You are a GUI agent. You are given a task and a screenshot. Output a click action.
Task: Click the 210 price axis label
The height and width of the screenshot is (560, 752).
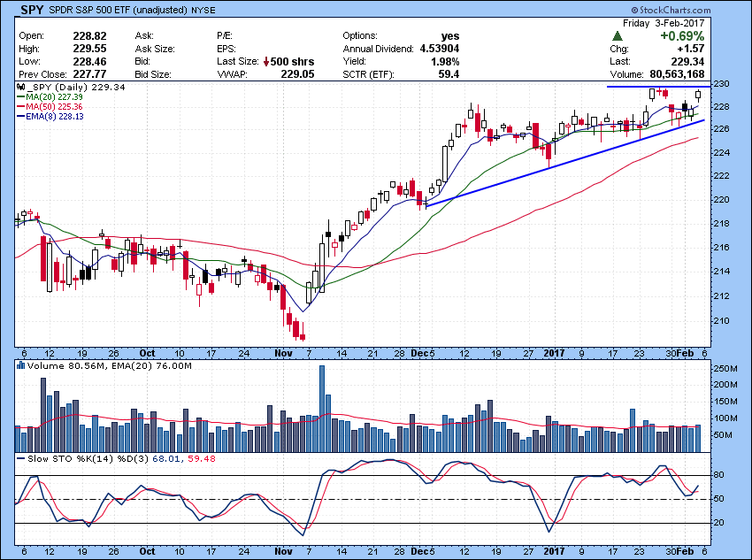[722, 320]
